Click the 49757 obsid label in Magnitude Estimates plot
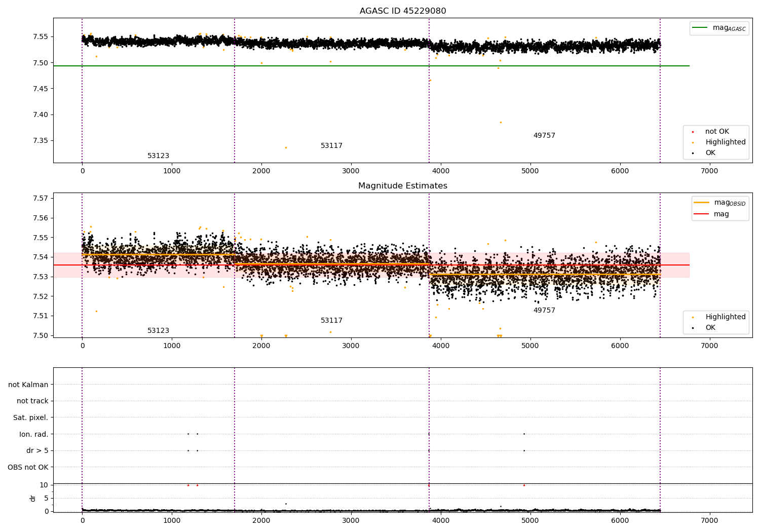 tap(544, 311)
